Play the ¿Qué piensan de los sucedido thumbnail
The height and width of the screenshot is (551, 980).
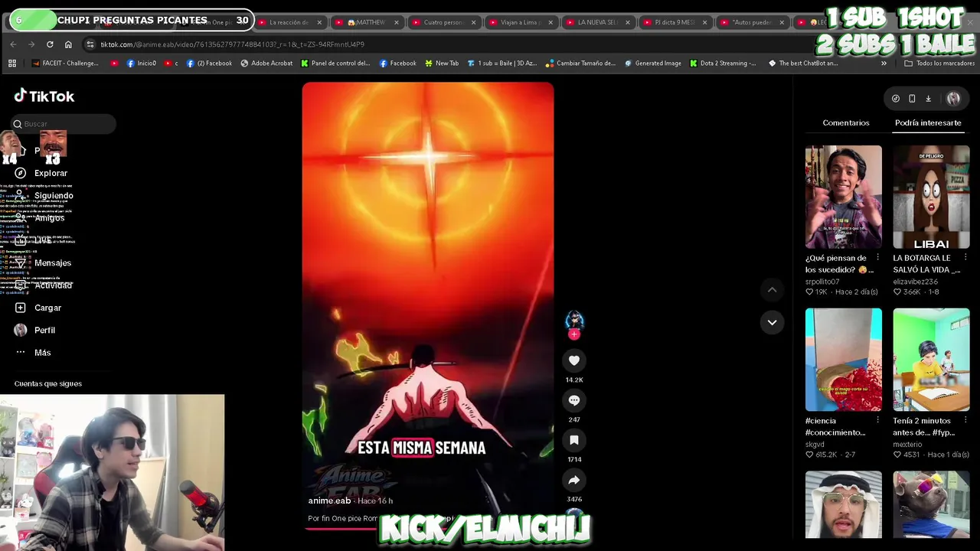pyautogui.click(x=843, y=197)
